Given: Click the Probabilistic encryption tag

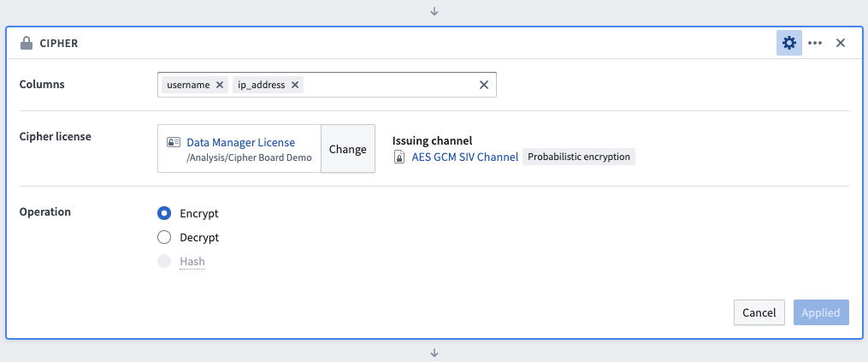Looking at the screenshot, I should (x=578, y=157).
